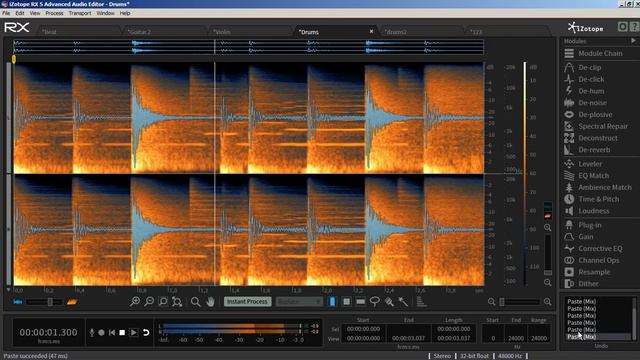Open the De-click module
Screen dimensions: 640x360
point(584,79)
